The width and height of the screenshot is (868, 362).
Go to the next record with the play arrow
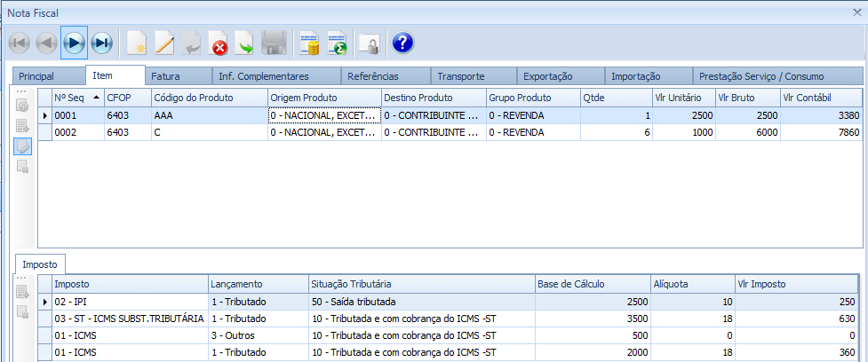pyautogui.click(x=74, y=42)
